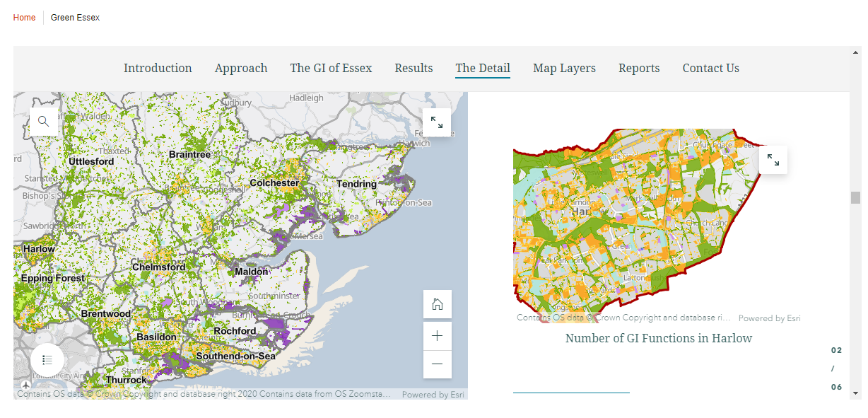The height and width of the screenshot is (418, 868).
Task: Expand the Essex map to fullscreen
Action: (x=436, y=122)
